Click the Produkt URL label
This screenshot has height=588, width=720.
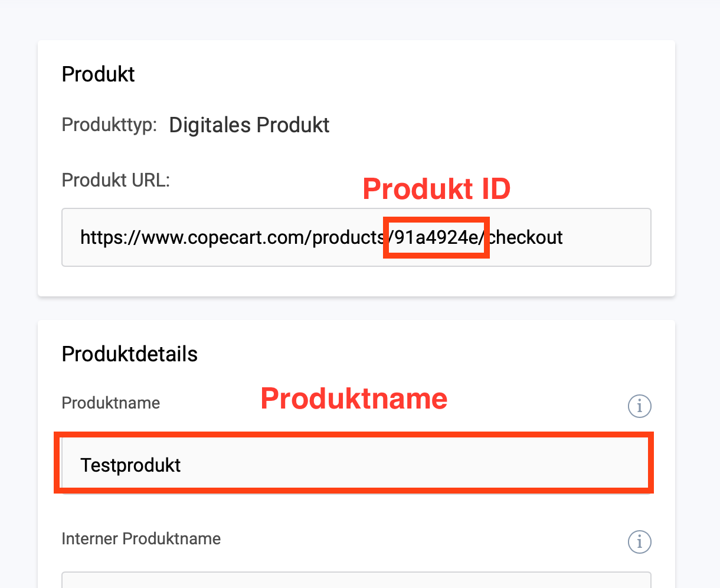pyautogui.click(x=116, y=180)
